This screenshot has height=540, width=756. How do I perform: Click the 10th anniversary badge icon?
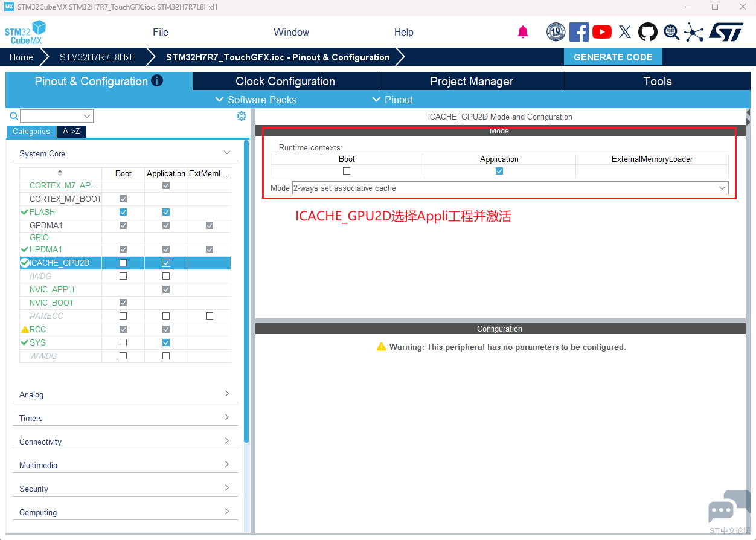[556, 32]
